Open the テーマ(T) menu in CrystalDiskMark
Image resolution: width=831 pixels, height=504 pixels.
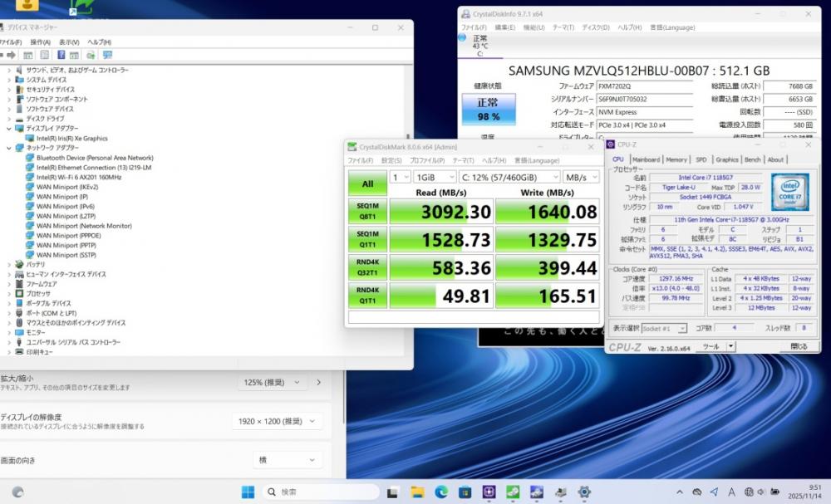pyautogui.click(x=462, y=160)
